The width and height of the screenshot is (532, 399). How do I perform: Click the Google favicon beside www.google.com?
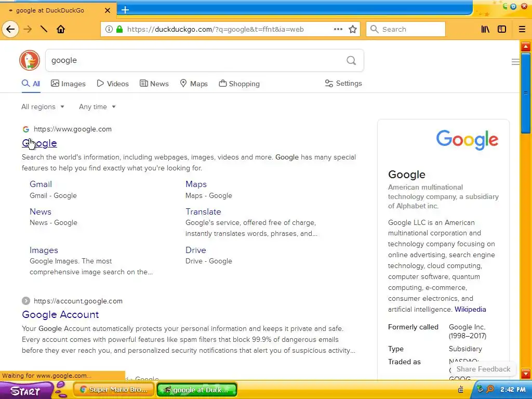tap(26, 129)
